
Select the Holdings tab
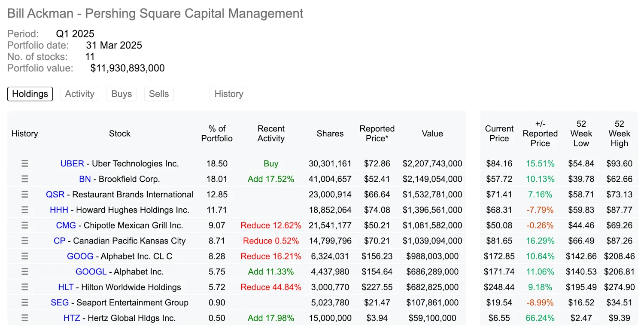[x=30, y=94]
